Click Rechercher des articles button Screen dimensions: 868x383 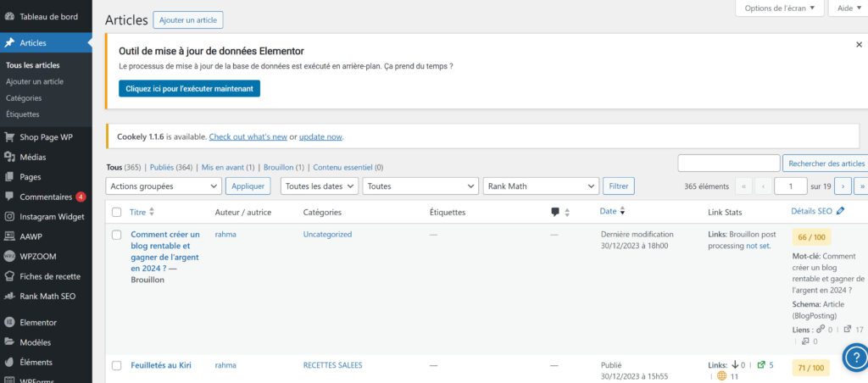(x=826, y=164)
